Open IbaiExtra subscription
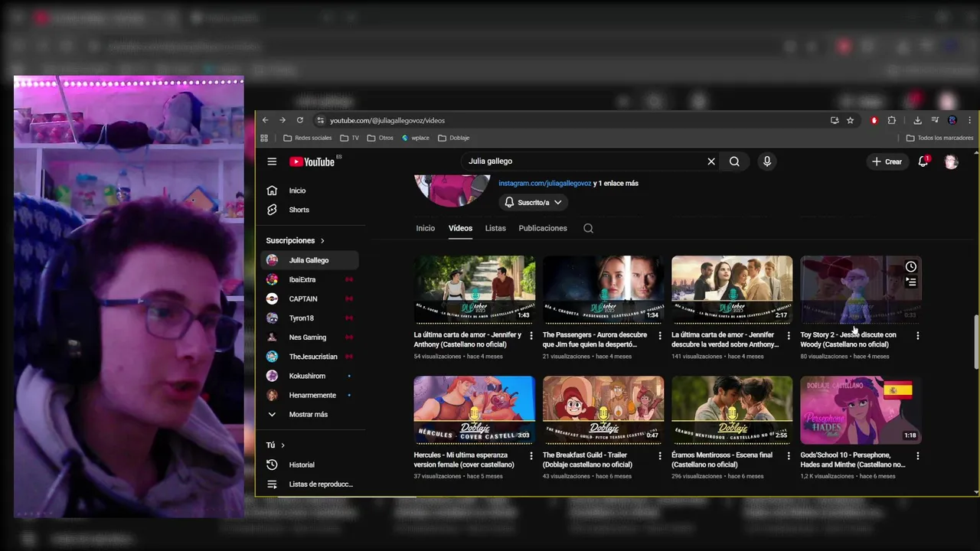This screenshot has width=980, height=551. pos(309,279)
